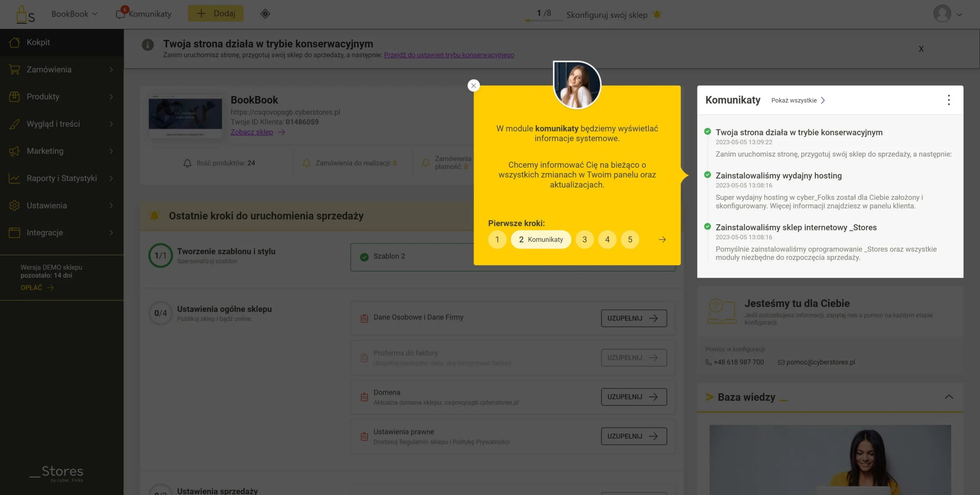Open Zamówienia menu item
The image size is (980, 495).
62,69
